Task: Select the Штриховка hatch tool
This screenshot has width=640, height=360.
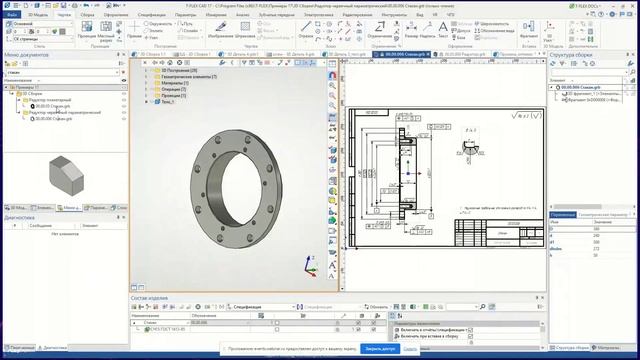Action: tap(245, 30)
